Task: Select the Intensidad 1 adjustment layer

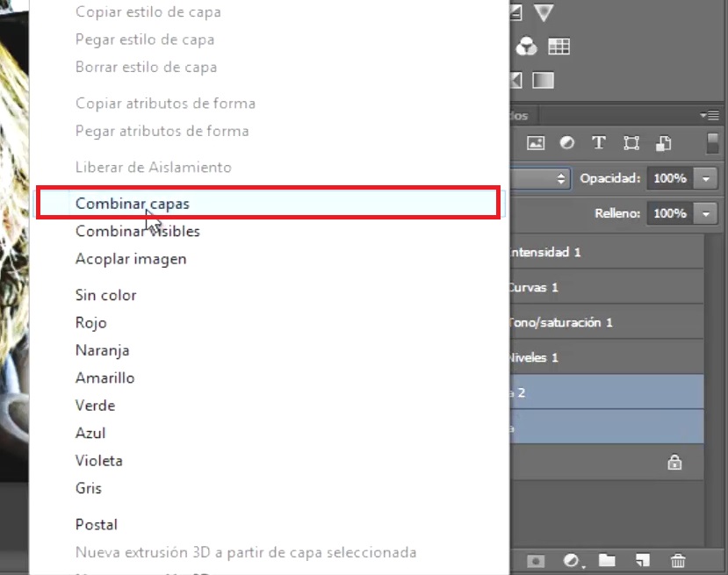Action: pos(607,252)
